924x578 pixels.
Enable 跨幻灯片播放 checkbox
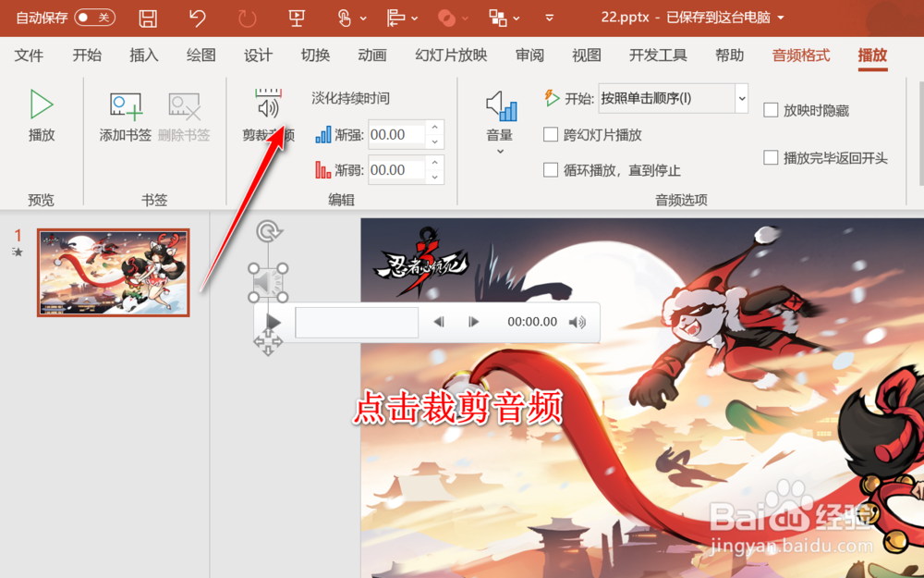pyautogui.click(x=551, y=134)
